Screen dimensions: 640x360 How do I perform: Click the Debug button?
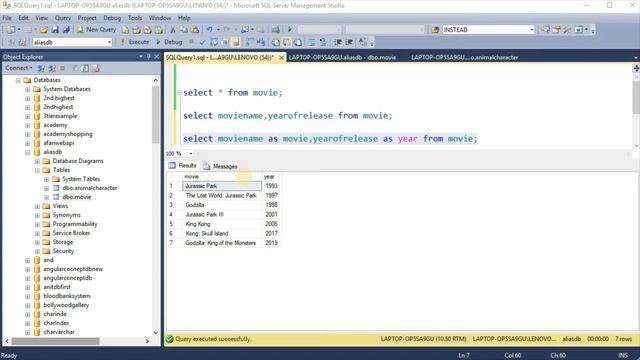point(169,42)
